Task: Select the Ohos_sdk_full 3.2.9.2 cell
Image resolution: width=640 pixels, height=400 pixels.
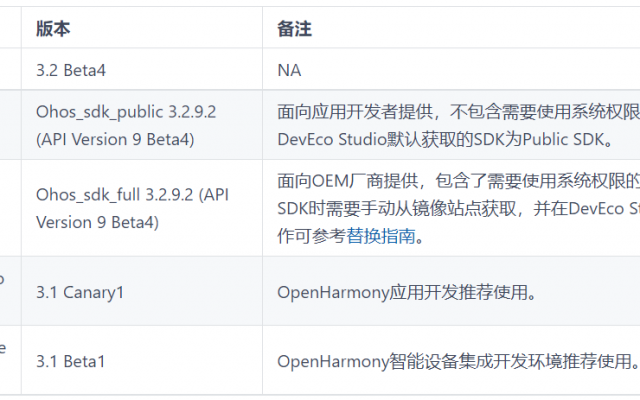Action: (142, 208)
